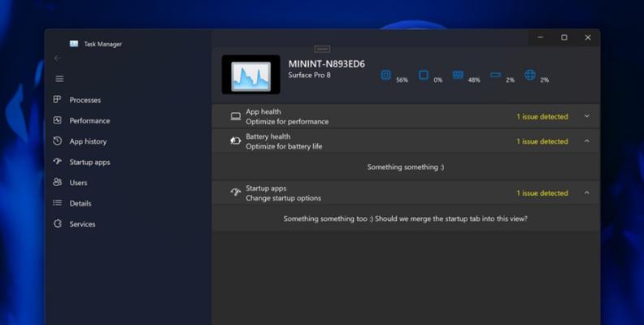Click the 48% memory usage value
Screen dimensions: 644x325
tap(474, 80)
